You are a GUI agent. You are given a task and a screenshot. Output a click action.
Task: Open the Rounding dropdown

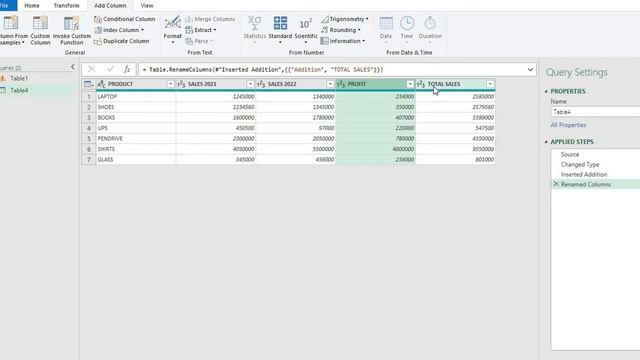[341, 30]
